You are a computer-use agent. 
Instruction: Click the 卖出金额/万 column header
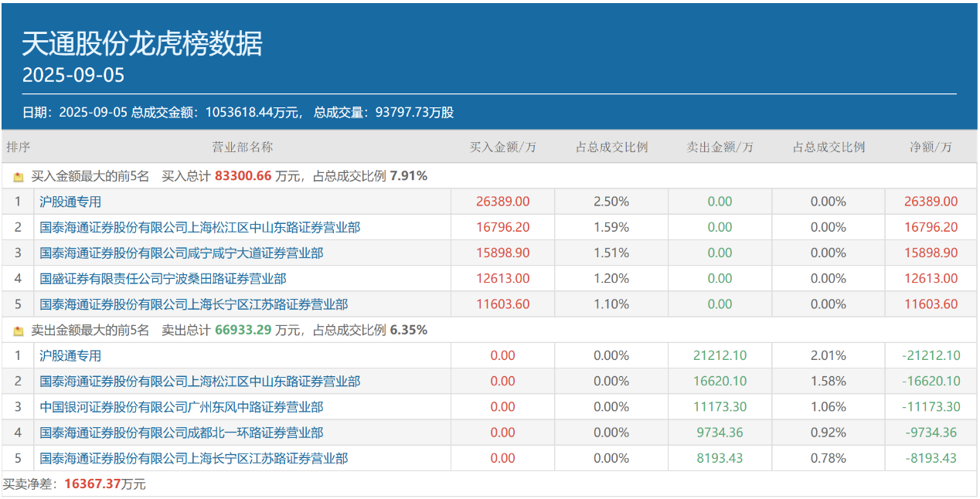720,147
